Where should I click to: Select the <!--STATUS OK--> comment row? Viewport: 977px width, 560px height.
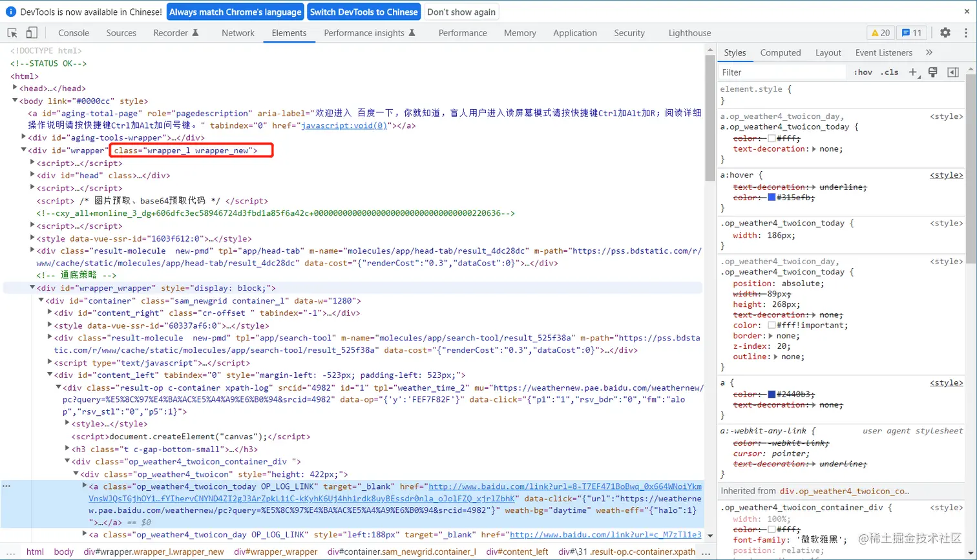(x=48, y=63)
